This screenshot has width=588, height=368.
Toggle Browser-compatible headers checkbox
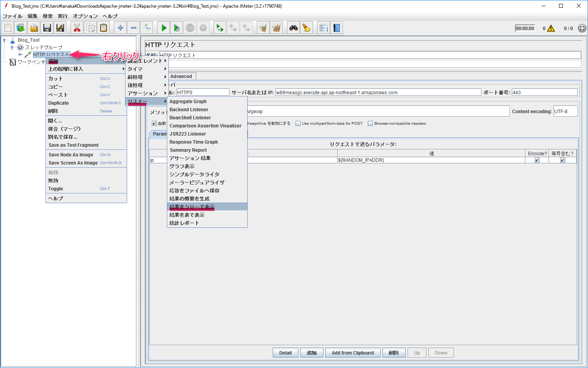point(370,124)
